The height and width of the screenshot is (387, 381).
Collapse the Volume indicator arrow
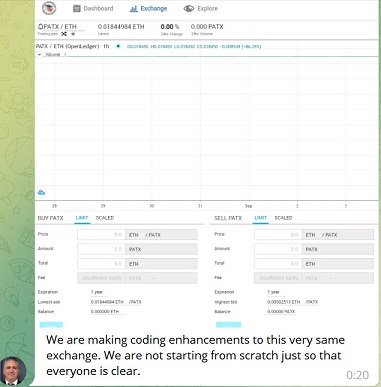coord(39,54)
